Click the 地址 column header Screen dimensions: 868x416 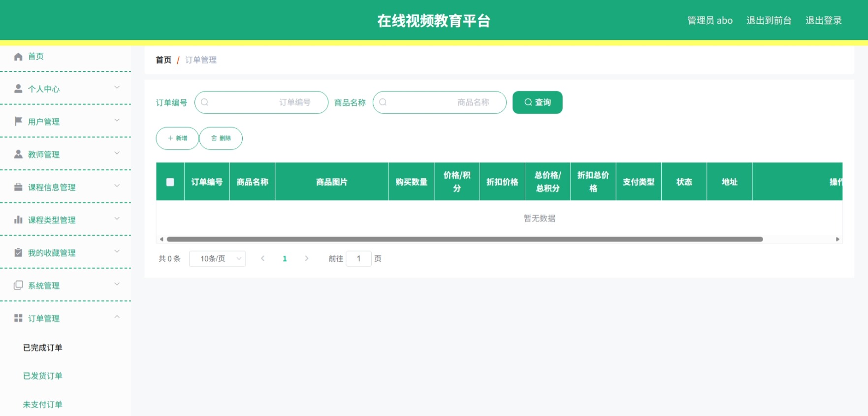(730, 182)
